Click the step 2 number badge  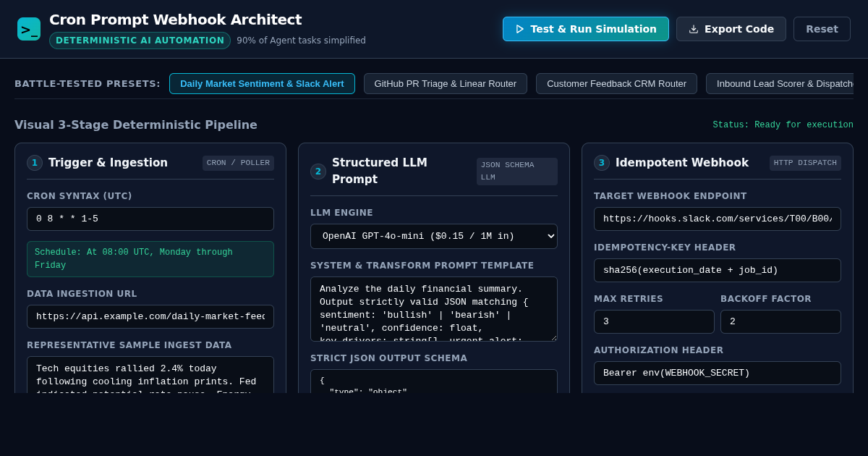(318, 172)
